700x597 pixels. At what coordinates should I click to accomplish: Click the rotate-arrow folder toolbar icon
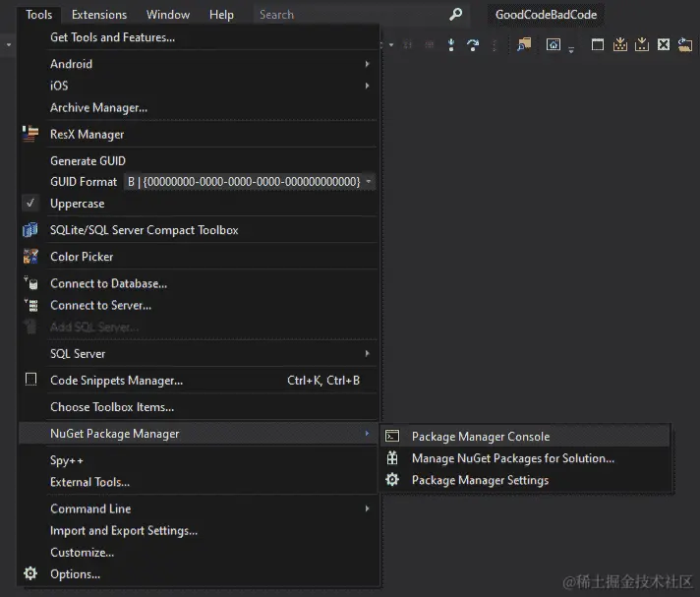[x=685, y=44]
